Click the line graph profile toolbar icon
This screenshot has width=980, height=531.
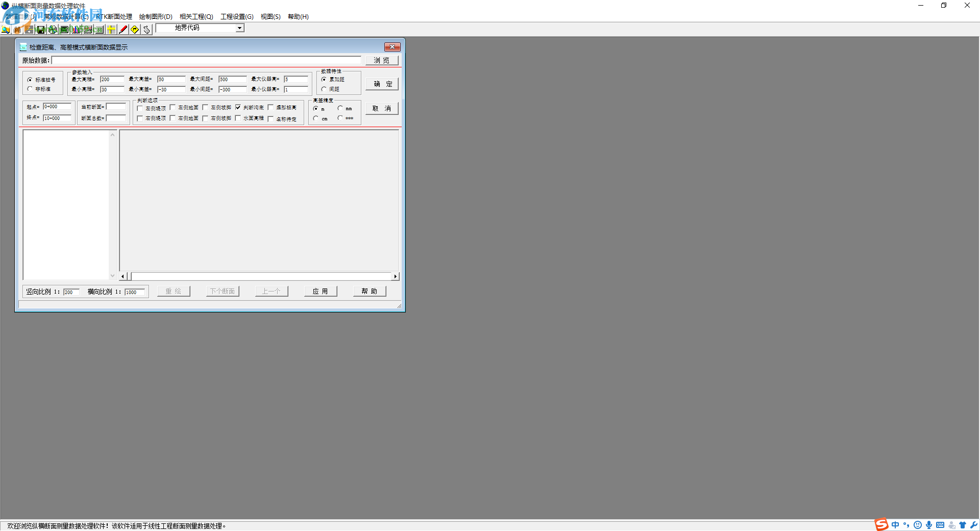coord(88,30)
